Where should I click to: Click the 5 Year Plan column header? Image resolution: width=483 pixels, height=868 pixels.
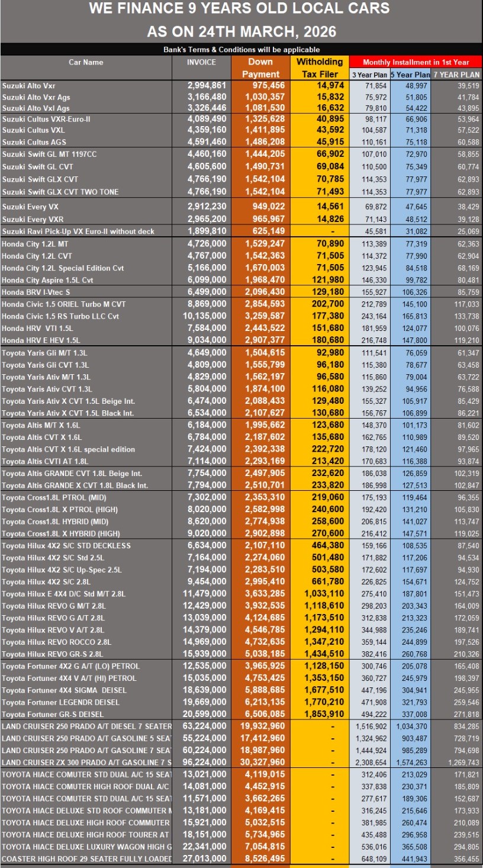(410, 75)
